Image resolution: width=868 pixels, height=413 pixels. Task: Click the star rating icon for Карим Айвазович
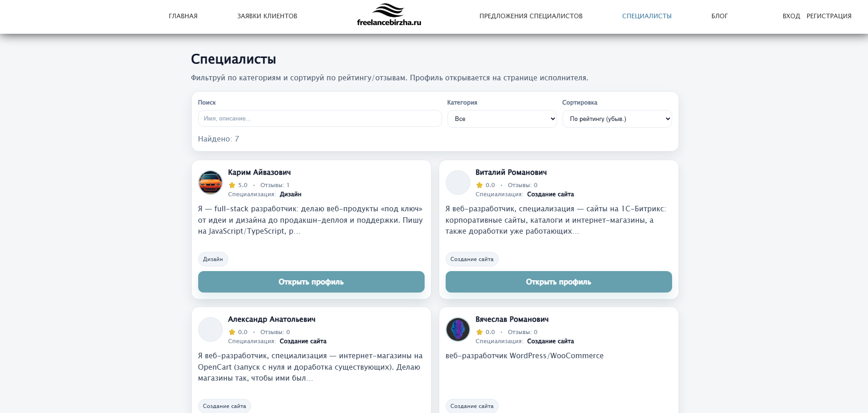(232, 185)
